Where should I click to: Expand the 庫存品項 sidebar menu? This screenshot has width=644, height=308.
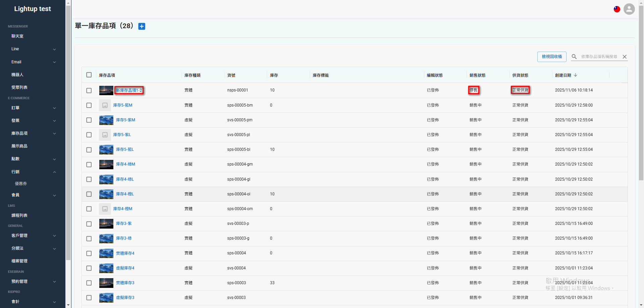(x=33, y=133)
